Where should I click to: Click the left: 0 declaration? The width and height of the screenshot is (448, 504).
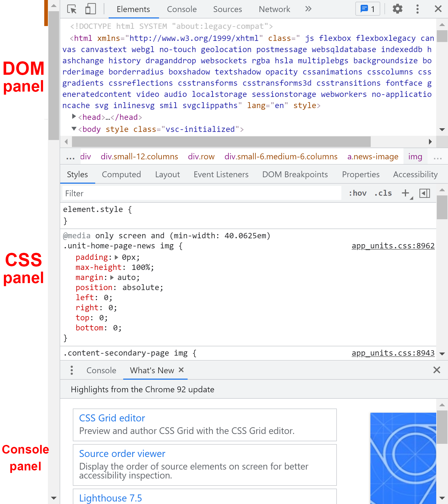click(x=94, y=298)
